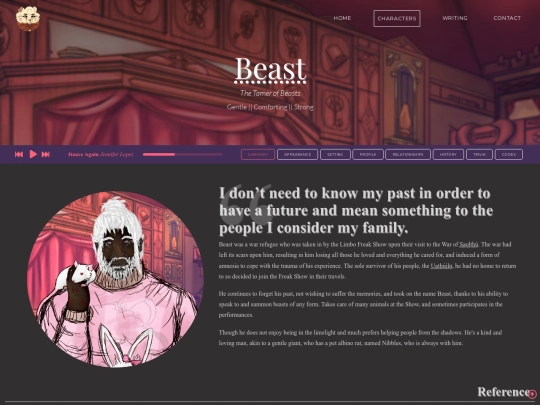The height and width of the screenshot is (405, 540).
Task: Play the Dance Again track
Action: tap(33, 154)
